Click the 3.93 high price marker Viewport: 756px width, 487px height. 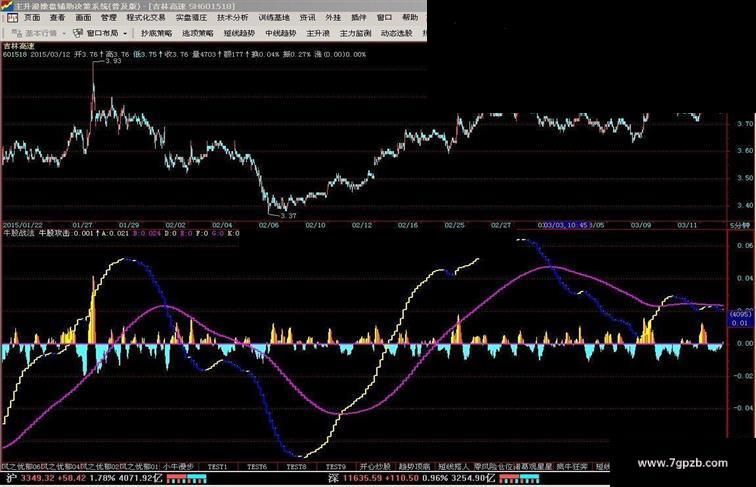click(x=113, y=61)
